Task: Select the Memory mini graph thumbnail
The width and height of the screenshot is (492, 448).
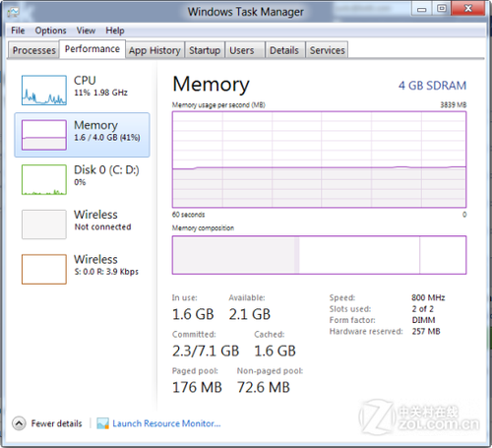Action: [x=44, y=135]
